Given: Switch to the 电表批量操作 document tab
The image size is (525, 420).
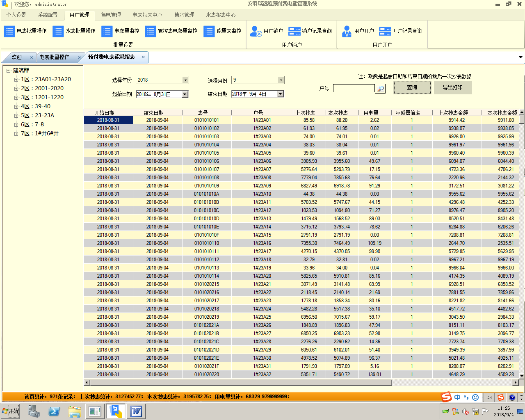Looking at the screenshot, I should click(54, 57).
